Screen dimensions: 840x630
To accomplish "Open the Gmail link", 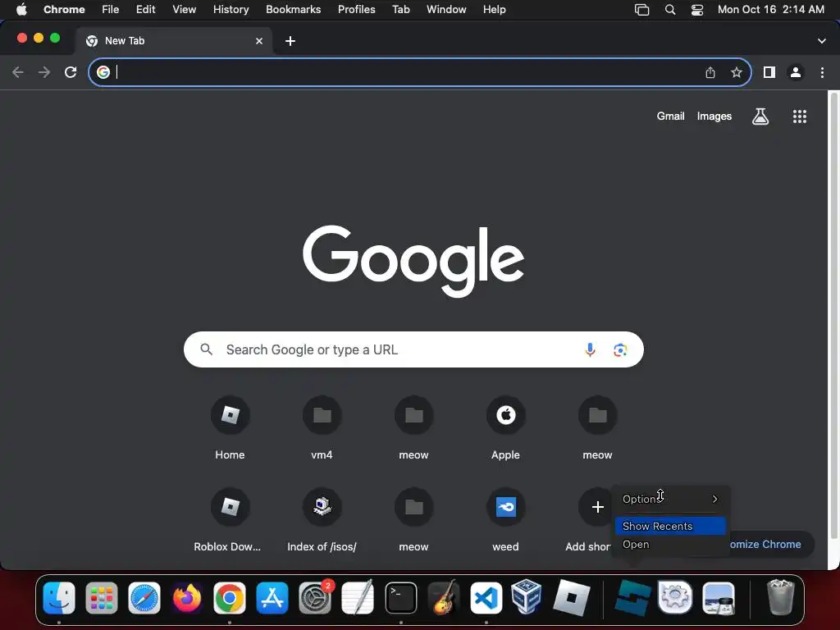I will (x=670, y=116).
